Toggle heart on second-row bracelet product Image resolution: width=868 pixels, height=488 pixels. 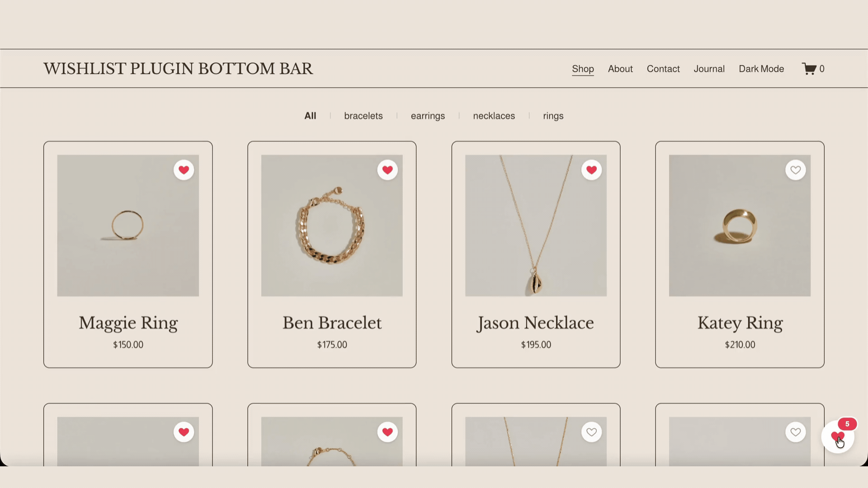(x=387, y=432)
